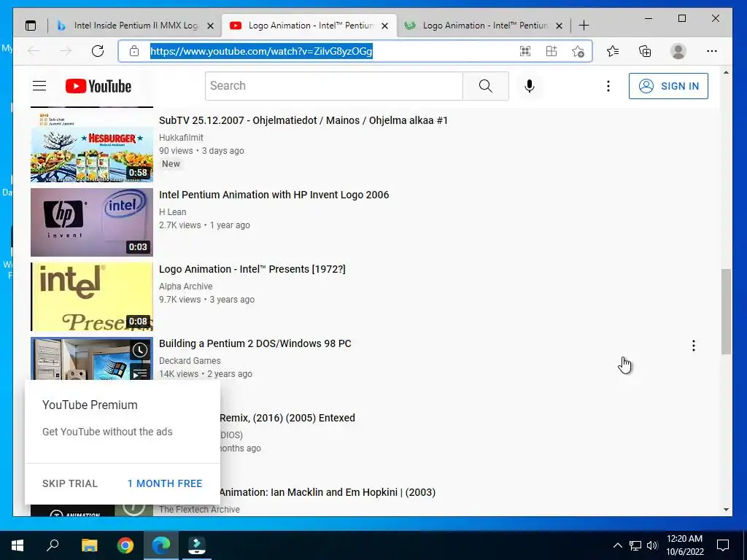Viewport: 747px width, 560px height.
Task: Click the browser address bar URL
Action: (261, 51)
